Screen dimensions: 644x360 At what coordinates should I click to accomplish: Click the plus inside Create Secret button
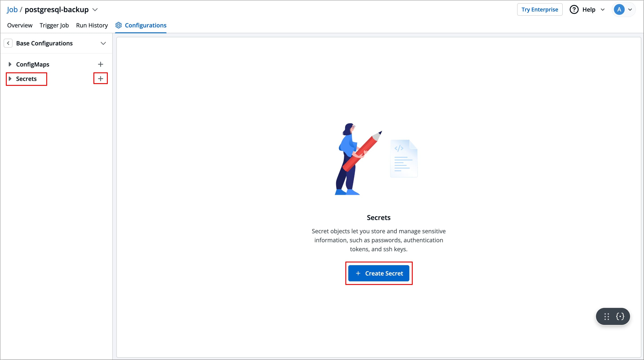[x=358, y=273]
